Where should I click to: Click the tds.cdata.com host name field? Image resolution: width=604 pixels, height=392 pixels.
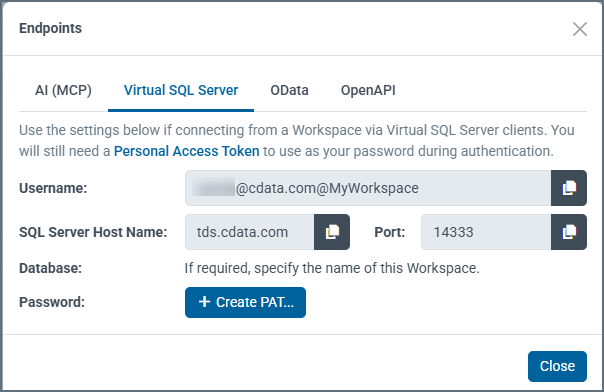click(x=250, y=232)
